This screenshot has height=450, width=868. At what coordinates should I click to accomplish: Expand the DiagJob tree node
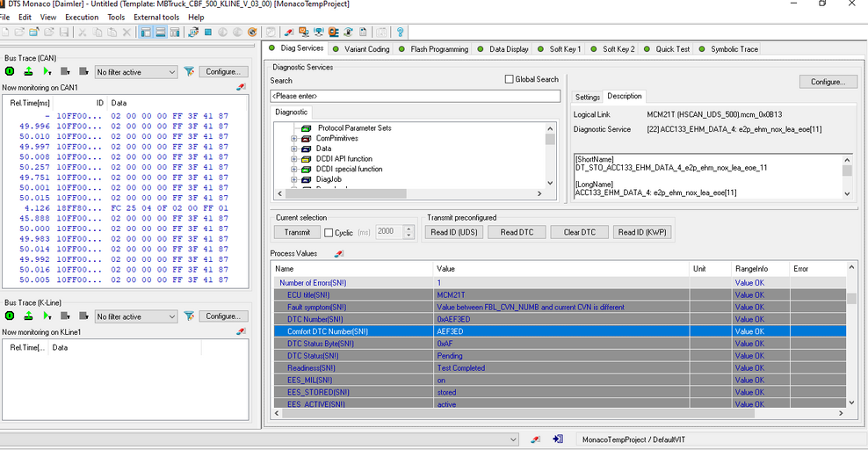coord(294,179)
